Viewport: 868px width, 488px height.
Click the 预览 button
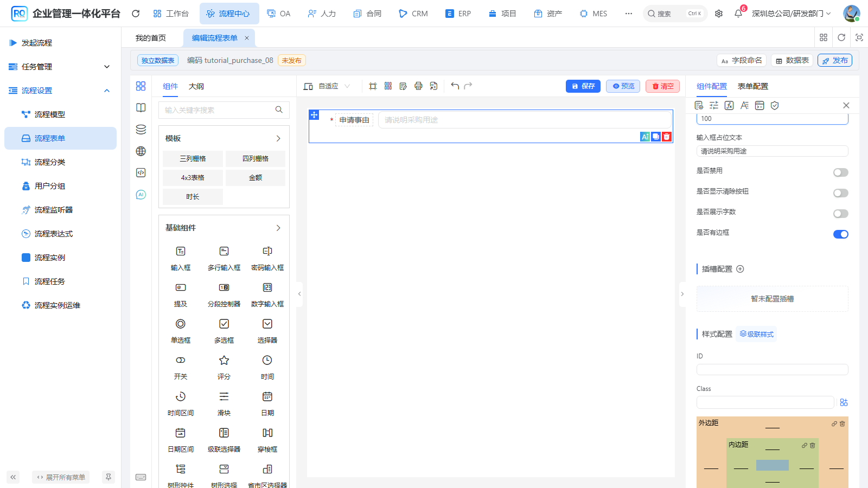click(623, 86)
